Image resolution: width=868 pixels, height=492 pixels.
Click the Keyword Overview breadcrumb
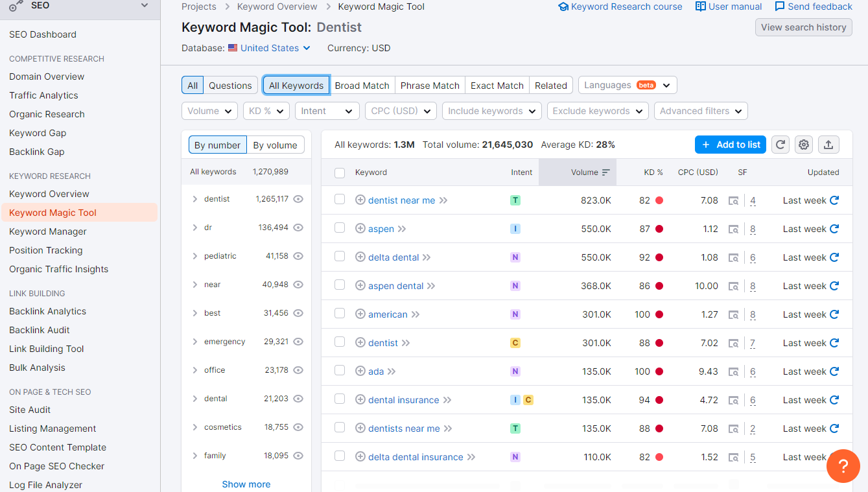277,6
